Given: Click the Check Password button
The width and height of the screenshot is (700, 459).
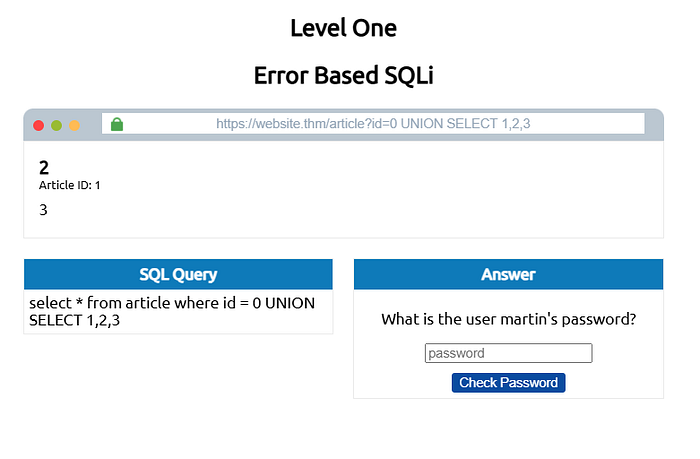Looking at the screenshot, I should coord(508,383).
